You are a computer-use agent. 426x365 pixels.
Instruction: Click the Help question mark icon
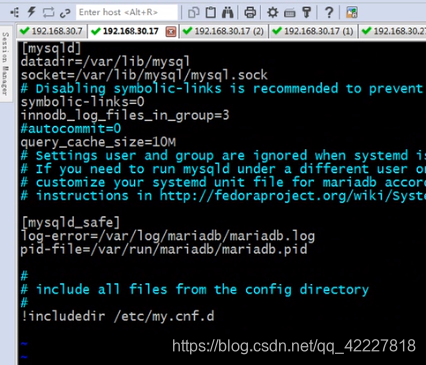(x=329, y=13)
